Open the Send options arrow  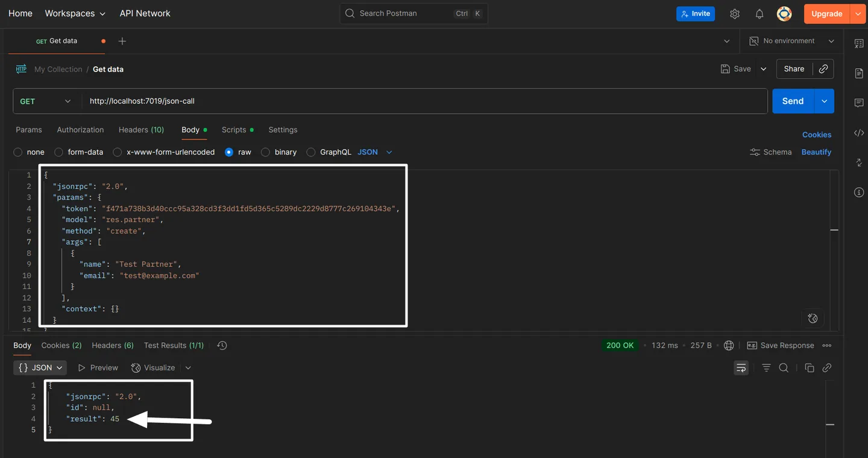(824, 101)
